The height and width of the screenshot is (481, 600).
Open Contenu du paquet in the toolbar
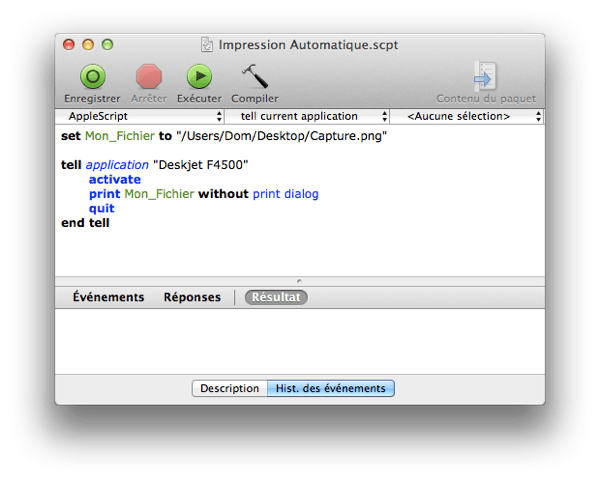pos(485,77)
